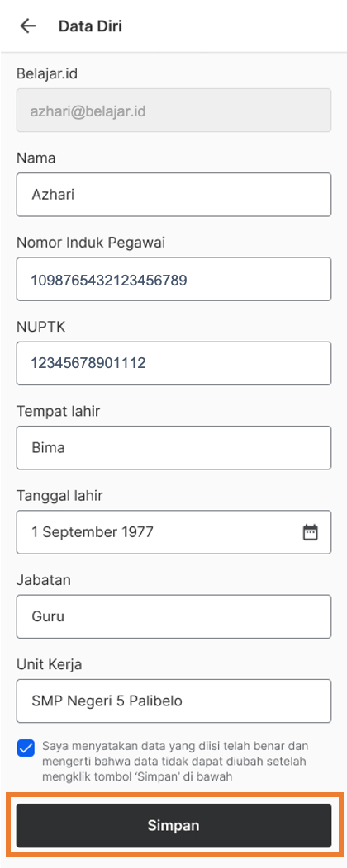Image resolution: width=347 pixels, height=868 pixels.
Task: Open the Tanggal lahir date field
Action: coord(173,532)
